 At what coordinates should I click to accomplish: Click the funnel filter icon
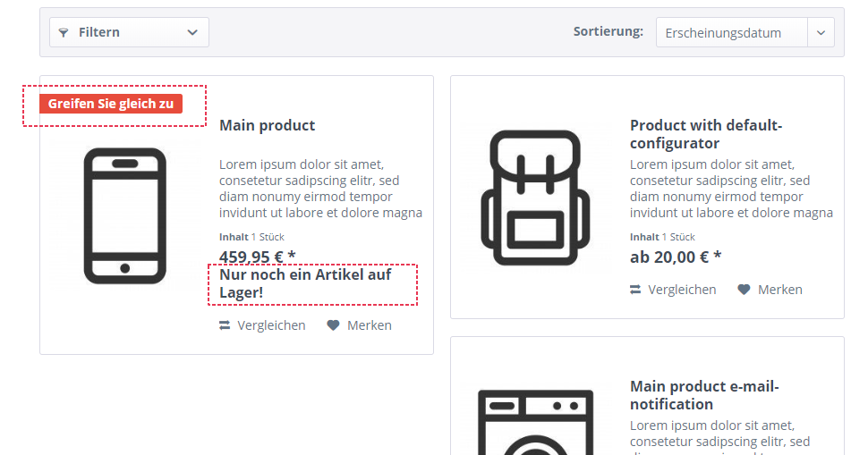(x=64, y=32)
